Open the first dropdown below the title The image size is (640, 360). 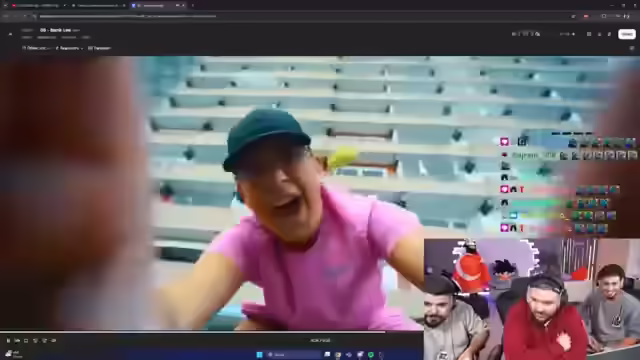(37, 48)
